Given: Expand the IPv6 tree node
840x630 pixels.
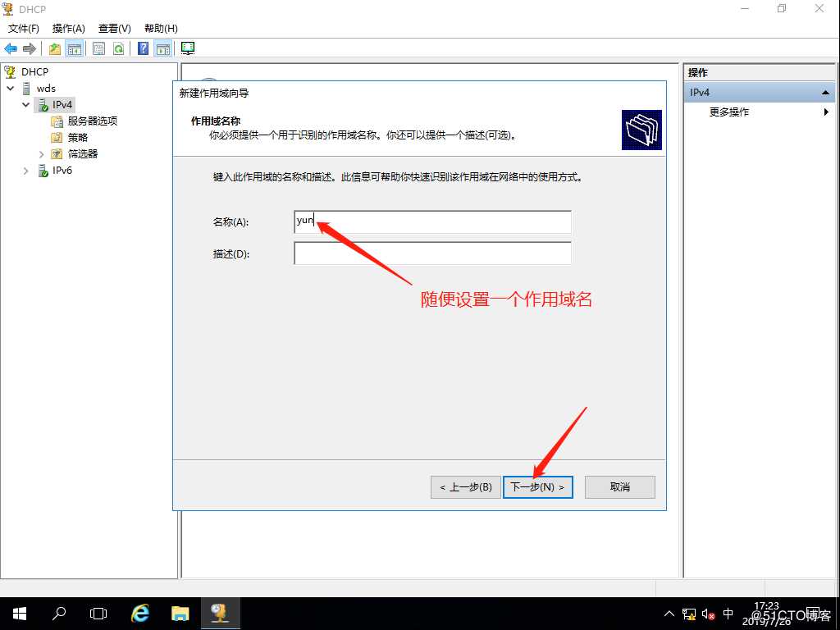Looking at the screenshot, I should coord(25,171).
